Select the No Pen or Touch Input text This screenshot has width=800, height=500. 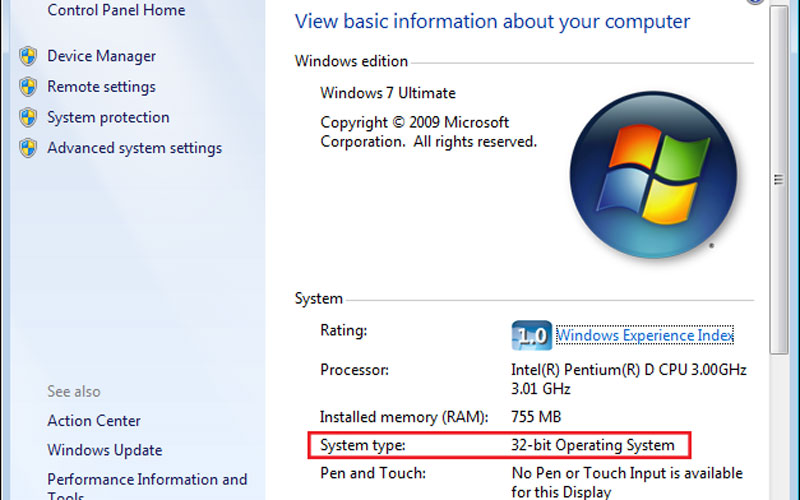pos(627,482)
